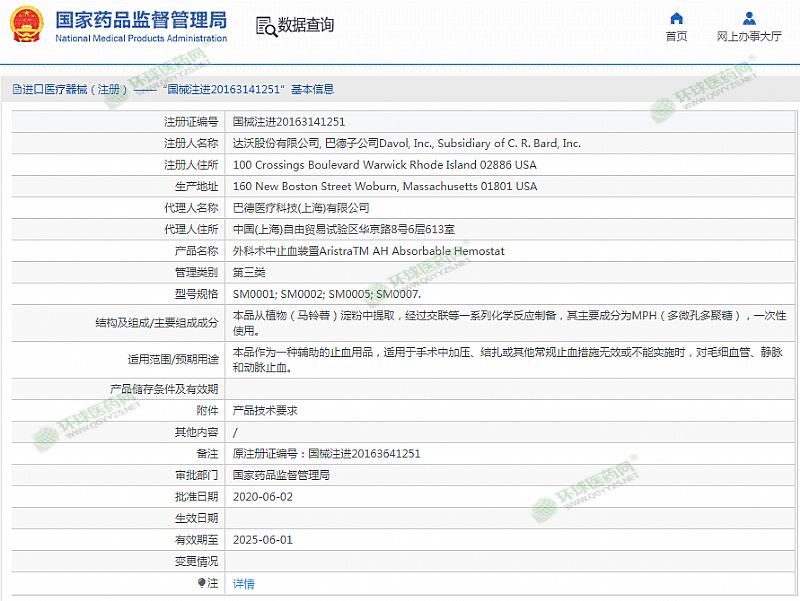Click the 2025-06-01 validity date value

click(262, 539)
